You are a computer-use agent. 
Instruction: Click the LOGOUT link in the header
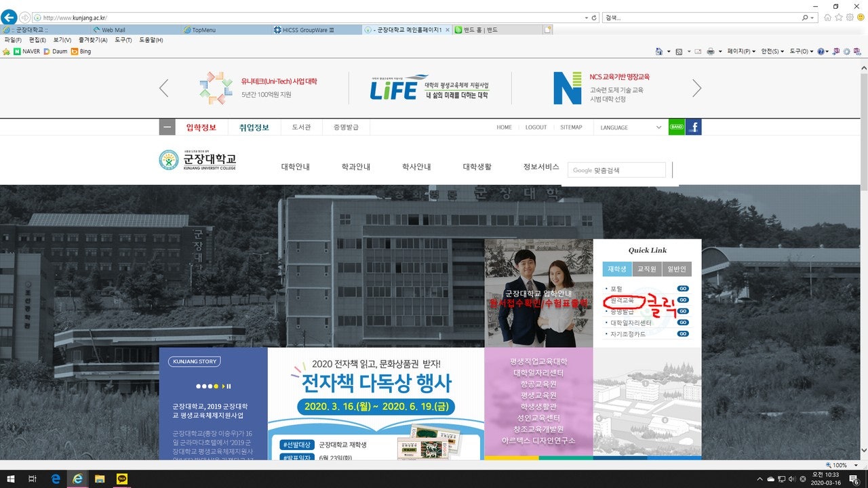click(x=536, y=127)
